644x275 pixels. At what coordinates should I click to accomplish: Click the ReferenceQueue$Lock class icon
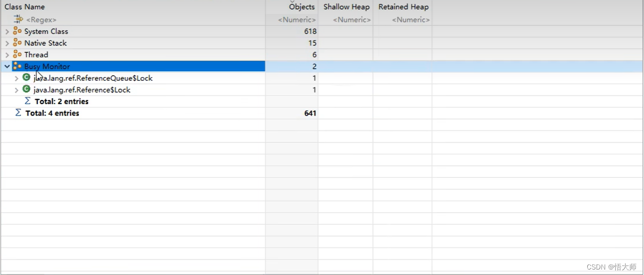click(x=26, y=77)
